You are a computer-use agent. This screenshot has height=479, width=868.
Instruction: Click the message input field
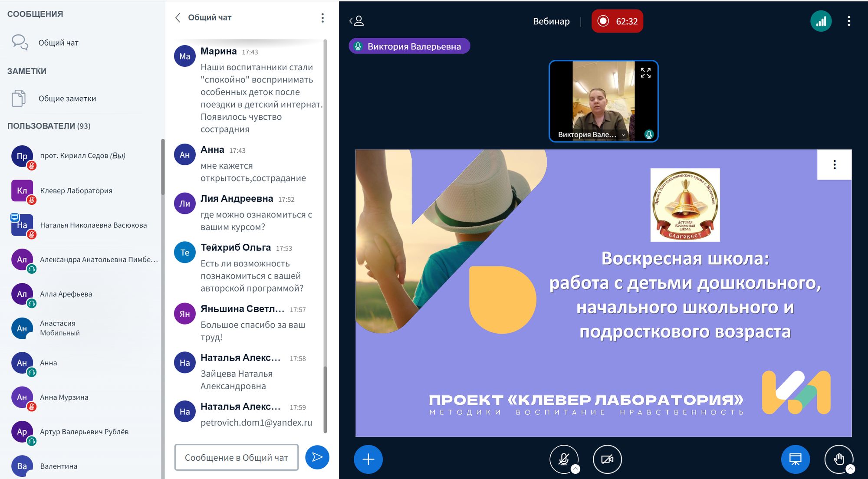(x=236, y=457)
